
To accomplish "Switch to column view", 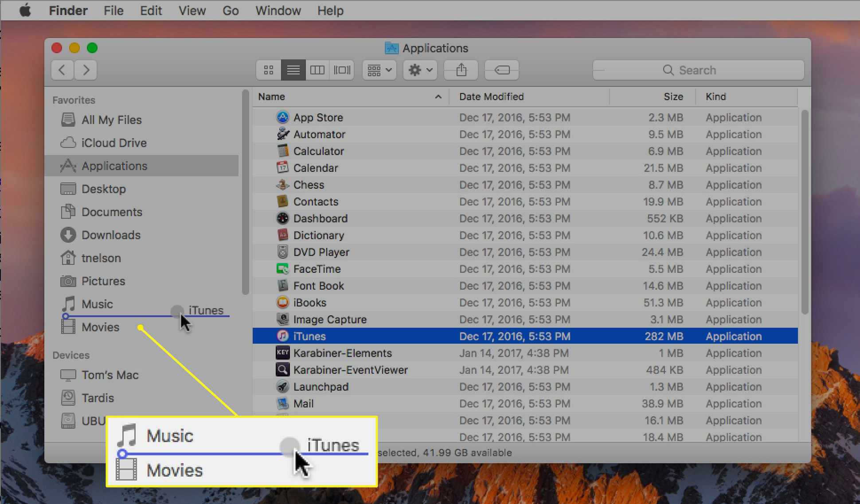I will click(x=317, y=70).
